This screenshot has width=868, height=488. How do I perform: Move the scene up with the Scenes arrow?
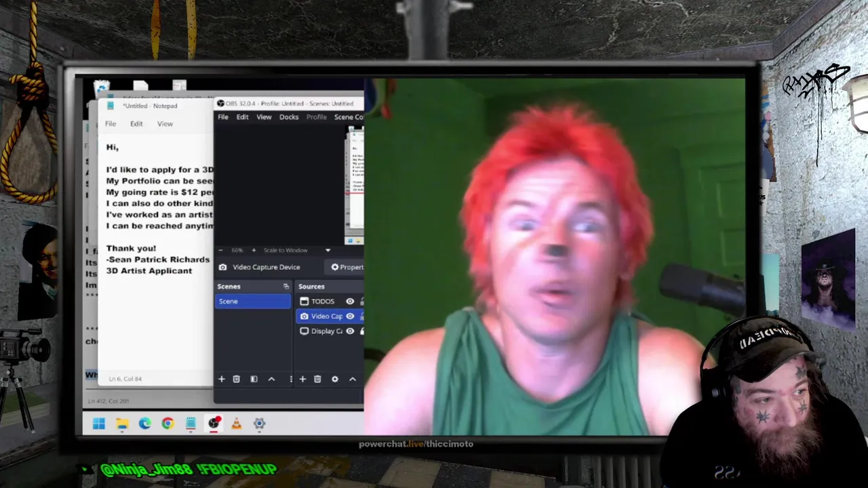click(x=271, y=379)
